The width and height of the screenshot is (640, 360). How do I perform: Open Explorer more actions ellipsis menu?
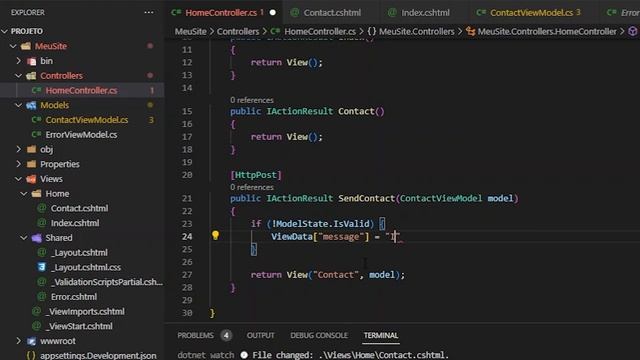point(149,12)
